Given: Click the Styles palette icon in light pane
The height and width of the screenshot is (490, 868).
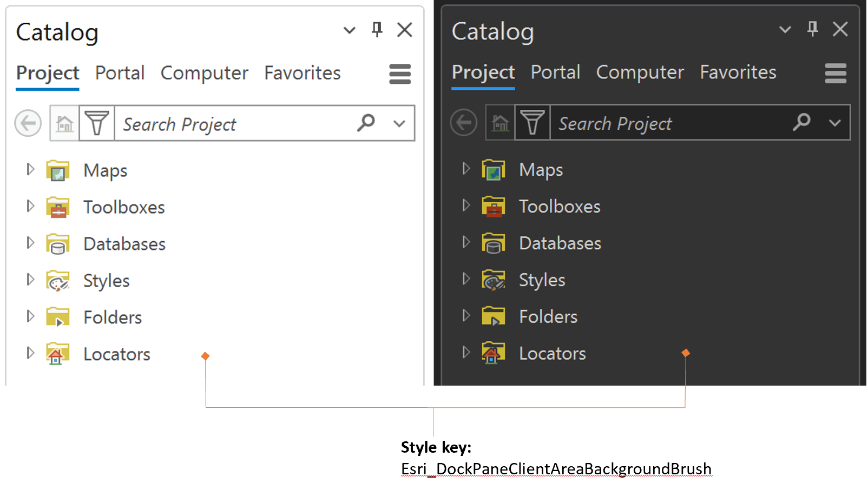Looking at the screenshot, I should 58,281.
